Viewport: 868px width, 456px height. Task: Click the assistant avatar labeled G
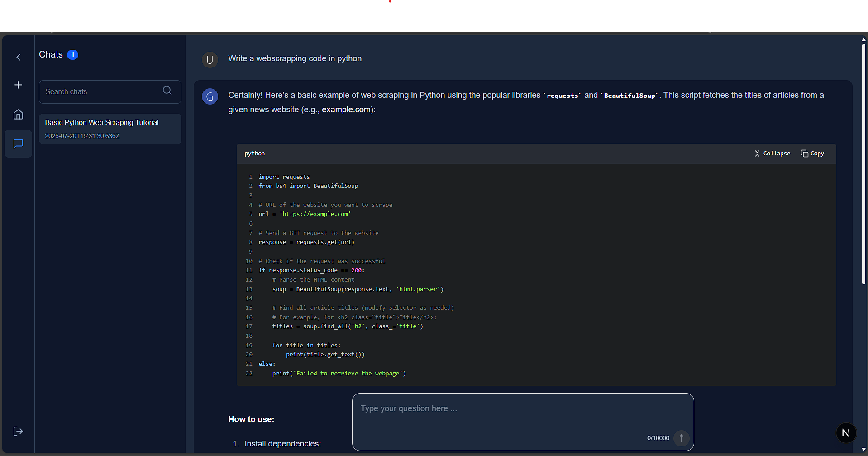(210, 96)
